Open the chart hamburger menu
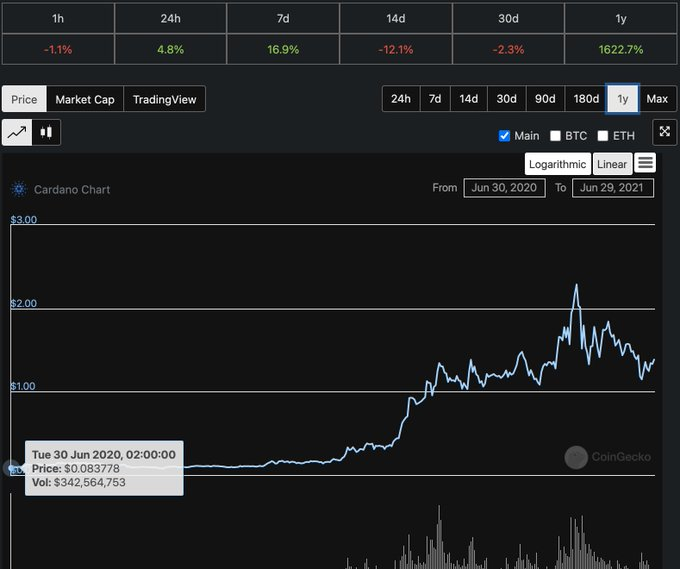Image resolution: width=680 pixels, height=569 pixels. [645, 163]
